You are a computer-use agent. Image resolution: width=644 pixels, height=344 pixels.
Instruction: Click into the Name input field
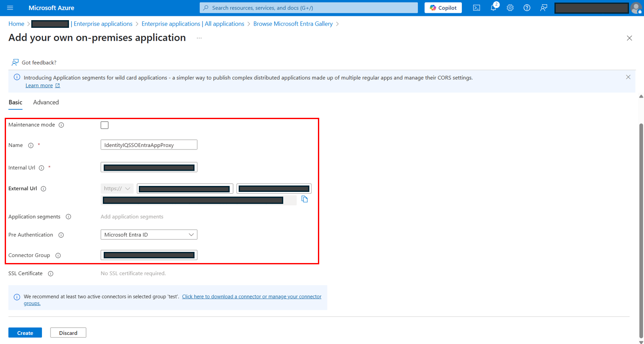tap(149, 145)
